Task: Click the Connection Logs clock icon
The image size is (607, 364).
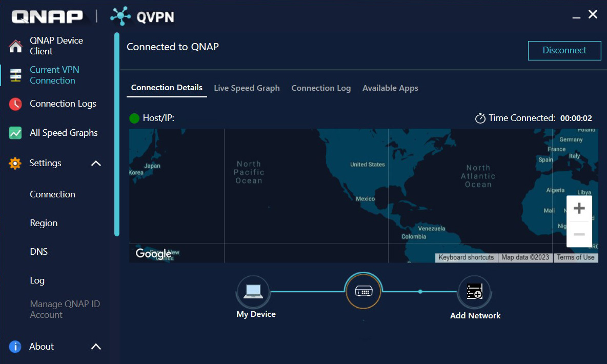Action: click(x=15, y=104)
